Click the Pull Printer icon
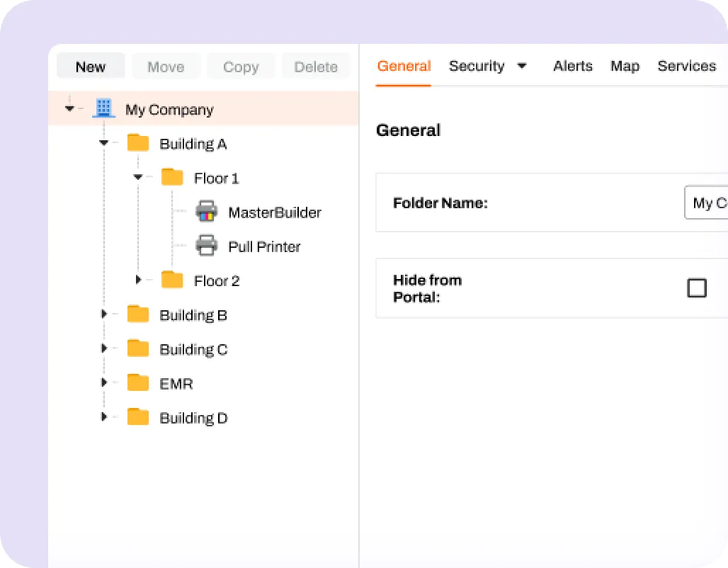This screenshot has width=728, height=568. coord(207,246)
